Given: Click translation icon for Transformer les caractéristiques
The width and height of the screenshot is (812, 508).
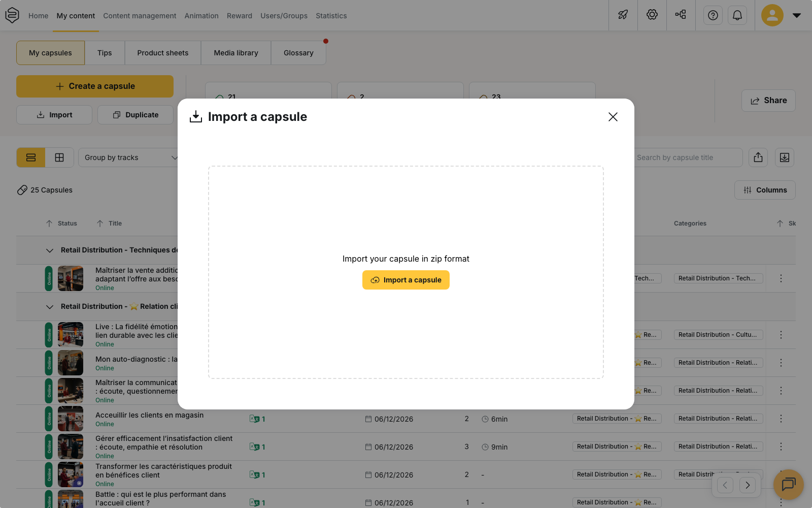Looking at the screenshot, I should [255, 475].
